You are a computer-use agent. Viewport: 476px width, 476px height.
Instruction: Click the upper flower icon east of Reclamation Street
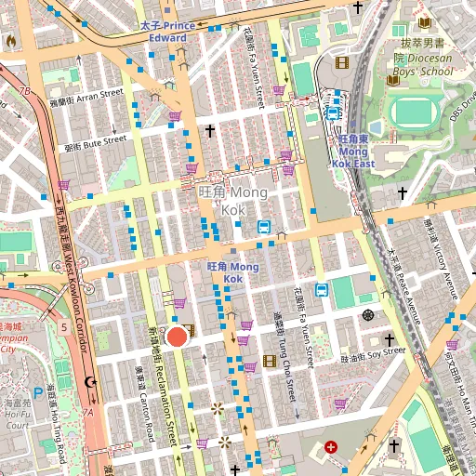(x=218, y=409)
